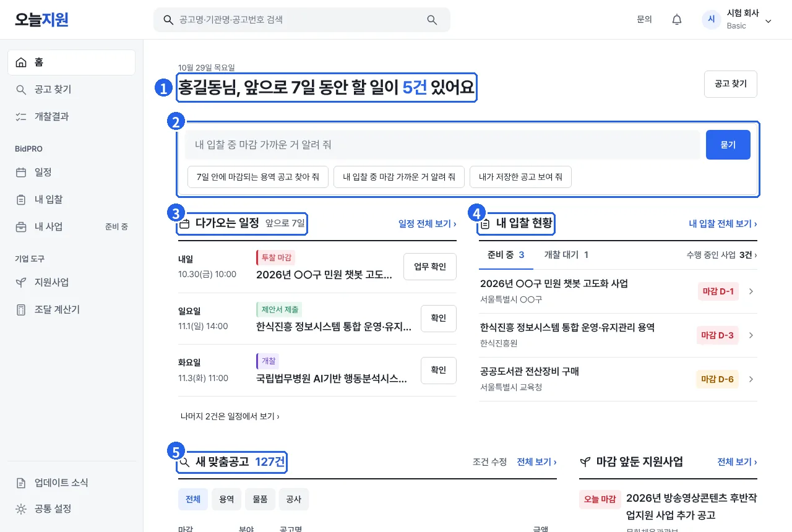Select the 내 입찰 중 마감 가까운 거 알려 줘 suggestion chip
Screen dimensions: 792x532
pyautogui.click(x=399, y=177)
